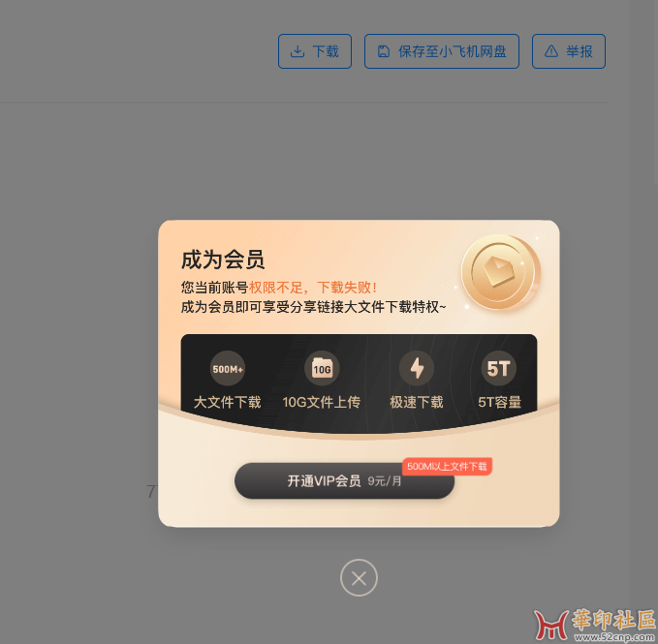Viewport: 658px width, 644px height.
Task: Click the 500M以上文件下载 red badge
Action: [x=447, y=466]
